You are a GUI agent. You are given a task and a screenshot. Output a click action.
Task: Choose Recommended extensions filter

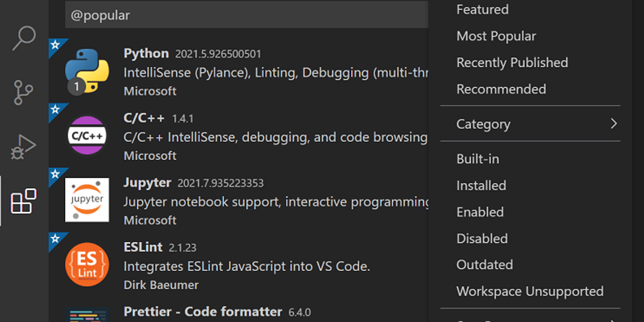(501, 89)
